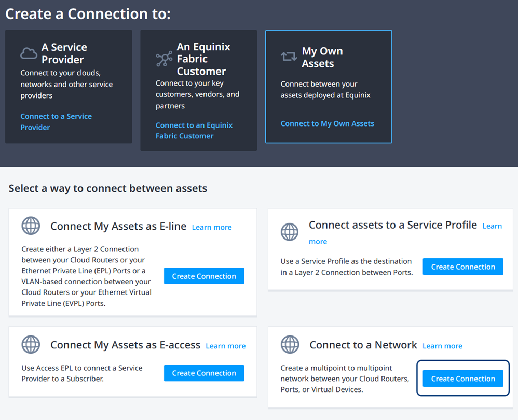This screenshot has width=518, height=420.
Task: Open Learn more for E-access connections
Action: pyautogui.click(x=225, y=346)
